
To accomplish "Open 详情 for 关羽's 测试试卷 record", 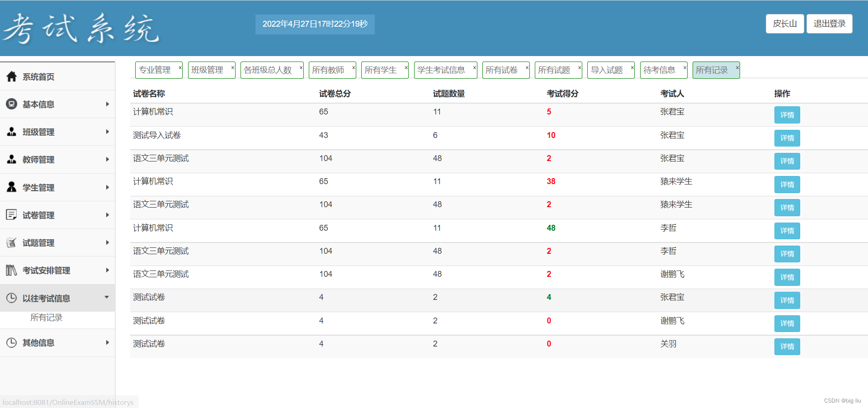I will pos(787,346).
